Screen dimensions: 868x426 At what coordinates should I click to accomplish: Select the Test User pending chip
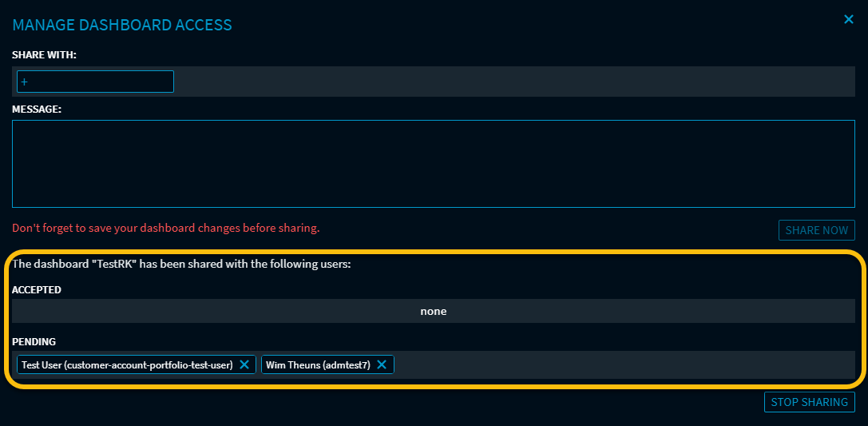tap(127, 365)
